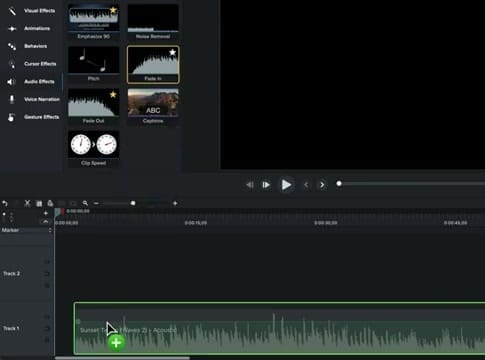485x360 pixels.
Task: Click the Paste icon in timeline toolbar
Action: [x=50, y=203]
